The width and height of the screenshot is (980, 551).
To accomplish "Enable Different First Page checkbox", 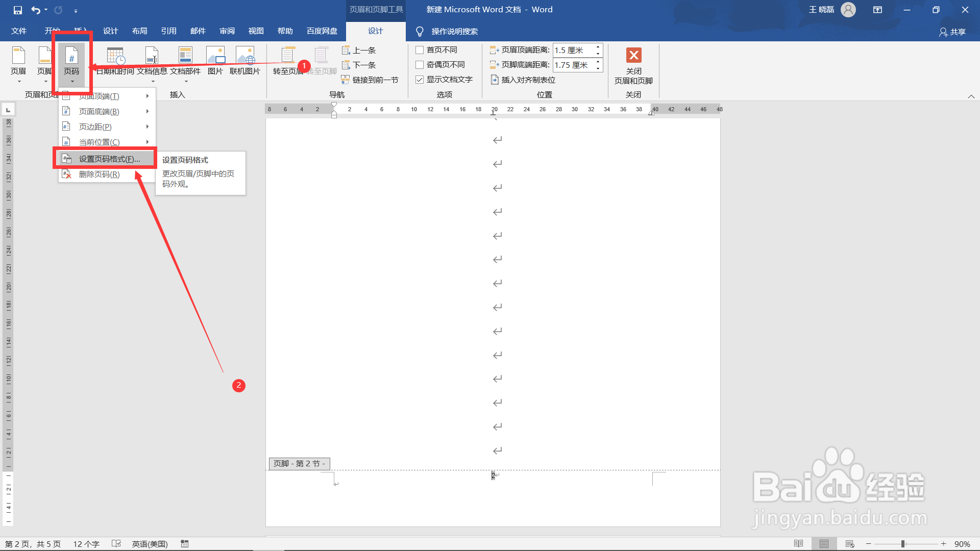I will click(420, 50).
